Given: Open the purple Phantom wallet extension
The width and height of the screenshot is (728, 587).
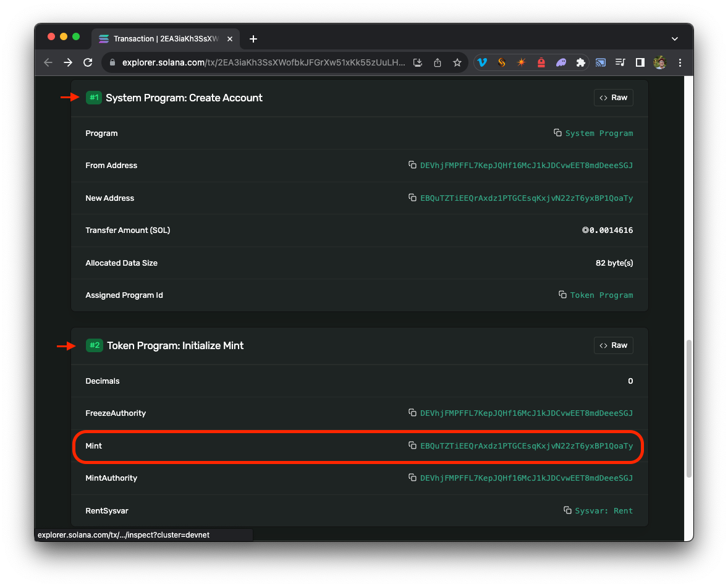Looking at the screenshot, I should pos(561,62).
